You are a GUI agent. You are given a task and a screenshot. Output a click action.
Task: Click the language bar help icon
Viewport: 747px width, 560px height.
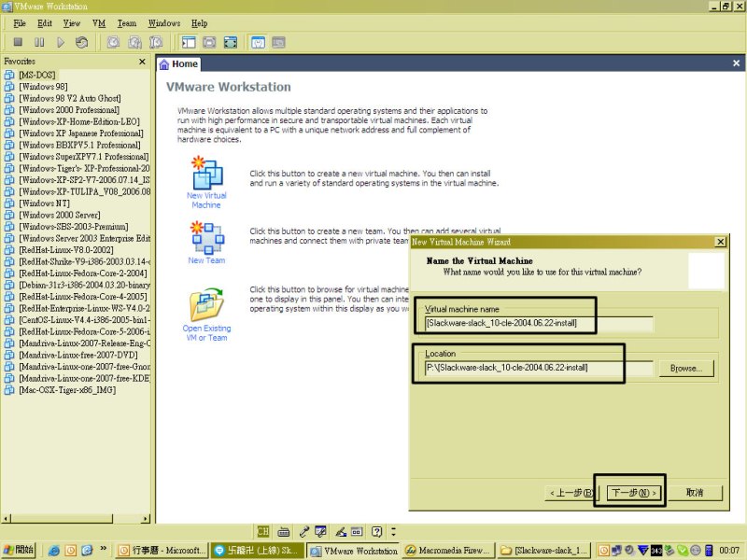(377, 531)
